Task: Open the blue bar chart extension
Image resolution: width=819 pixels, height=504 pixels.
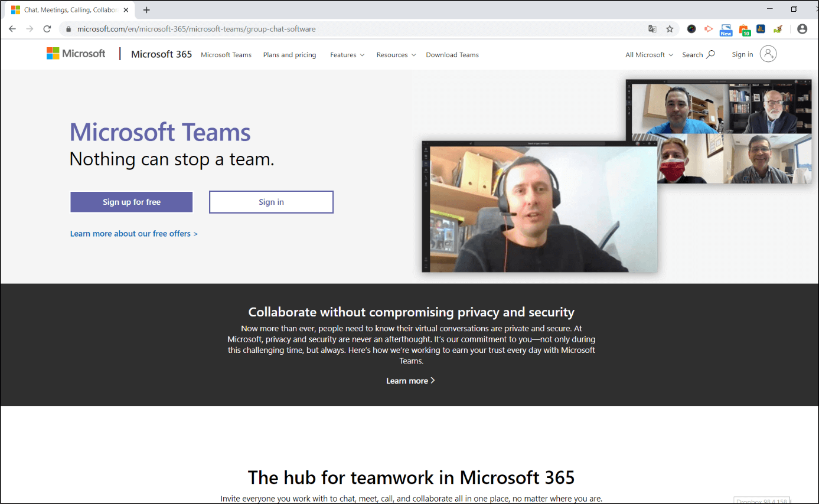Action: (x=761, y=29)
